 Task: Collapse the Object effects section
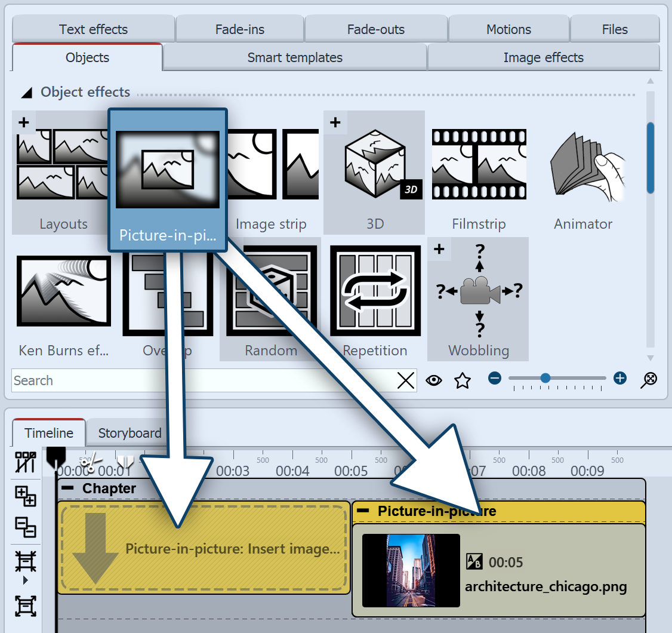27,93
